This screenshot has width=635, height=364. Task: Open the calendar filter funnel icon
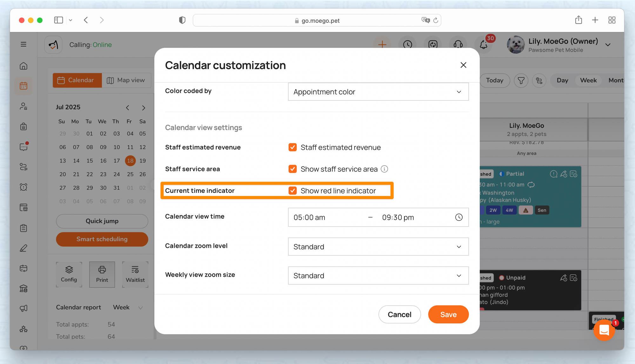[x=521, y=81]
